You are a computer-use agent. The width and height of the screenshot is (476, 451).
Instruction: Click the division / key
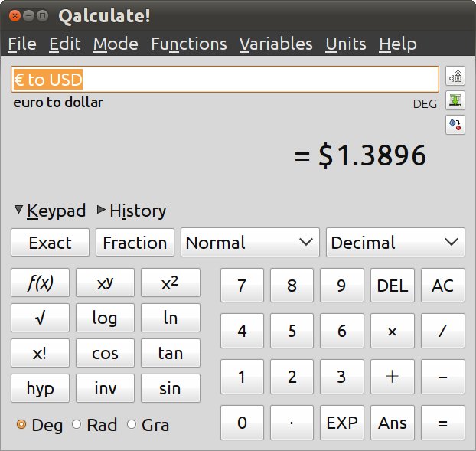coord(443,331)
